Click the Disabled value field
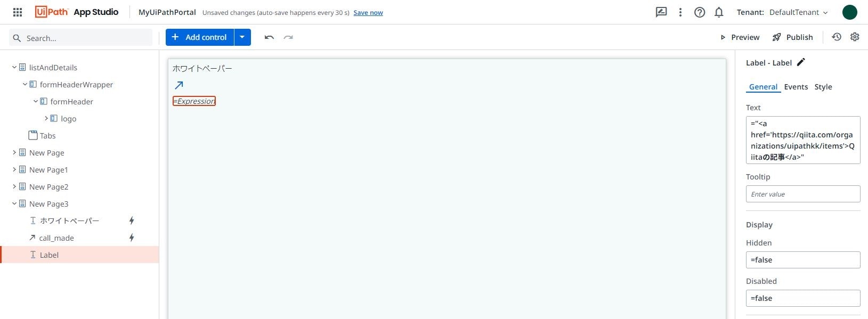The image size is (868, 319). (x=803, y=298)
